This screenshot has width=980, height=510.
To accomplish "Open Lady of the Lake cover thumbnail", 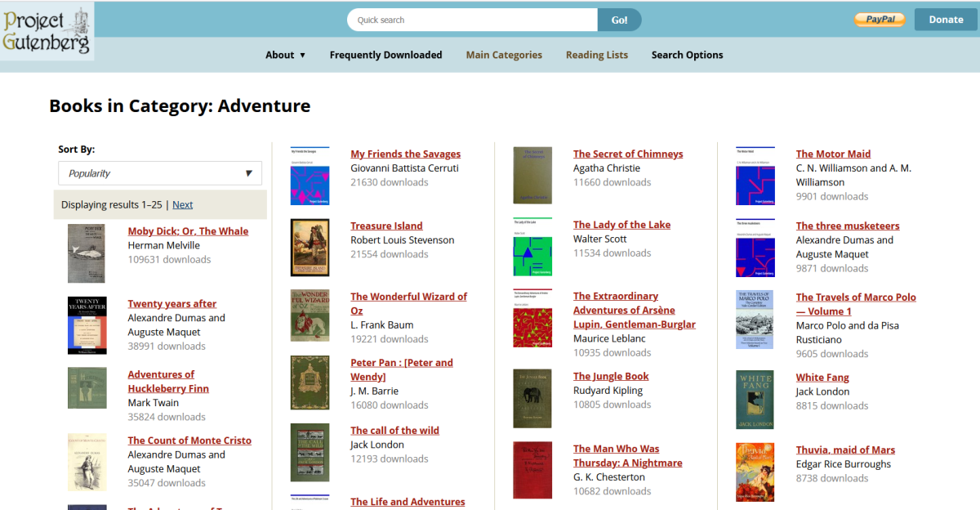I will click(x=532, y=247).
